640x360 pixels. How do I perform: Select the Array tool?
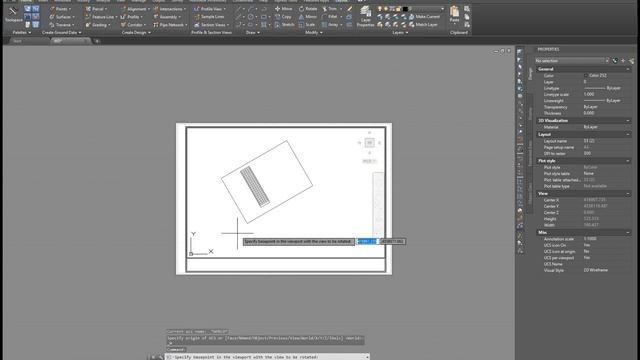click(x=331, y=25)
